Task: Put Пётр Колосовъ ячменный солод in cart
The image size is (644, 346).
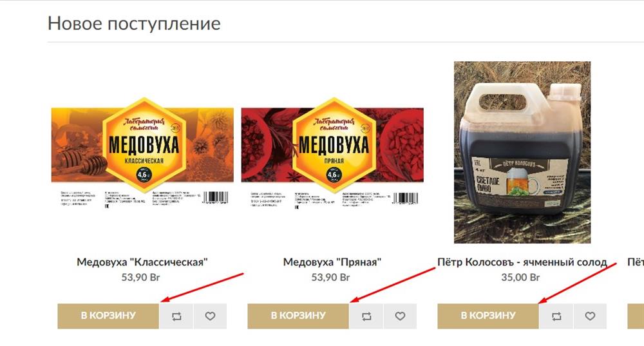Action: (488, 316)
